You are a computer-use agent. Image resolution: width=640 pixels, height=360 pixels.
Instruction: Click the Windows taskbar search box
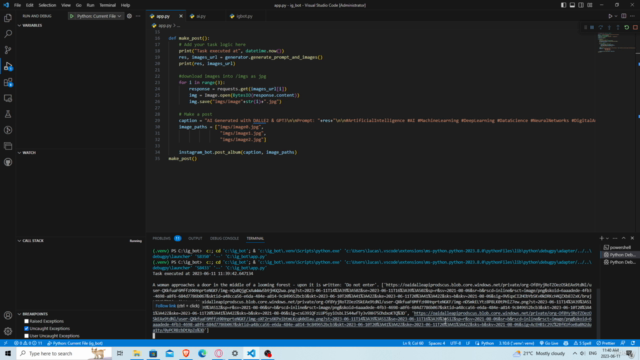click(64, 353)
